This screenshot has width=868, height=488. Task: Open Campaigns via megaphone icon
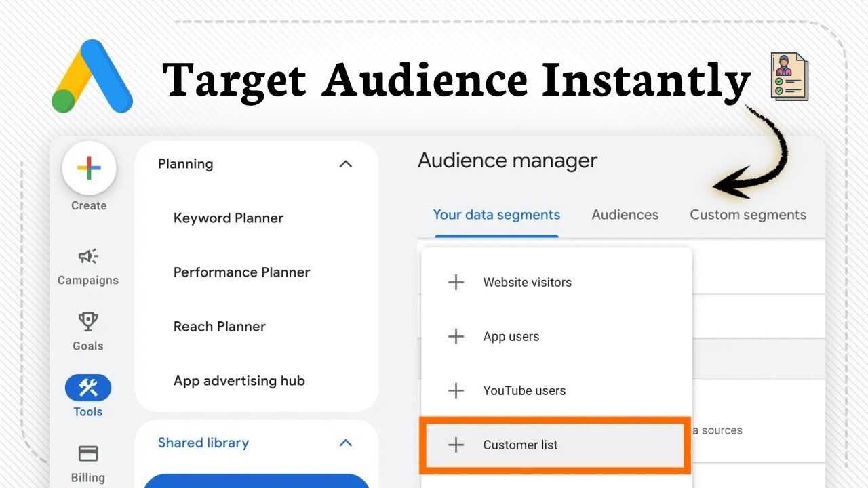click(x=88, y=256)
